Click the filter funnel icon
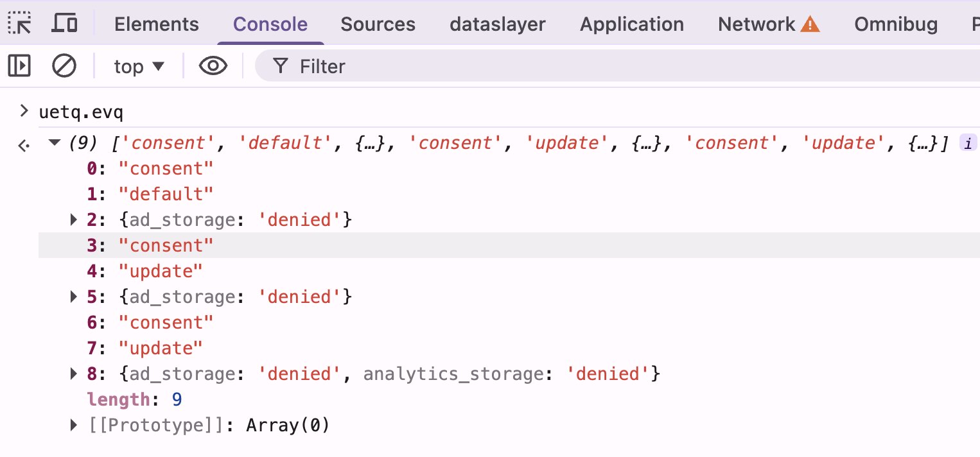 [x=280, y=65]
